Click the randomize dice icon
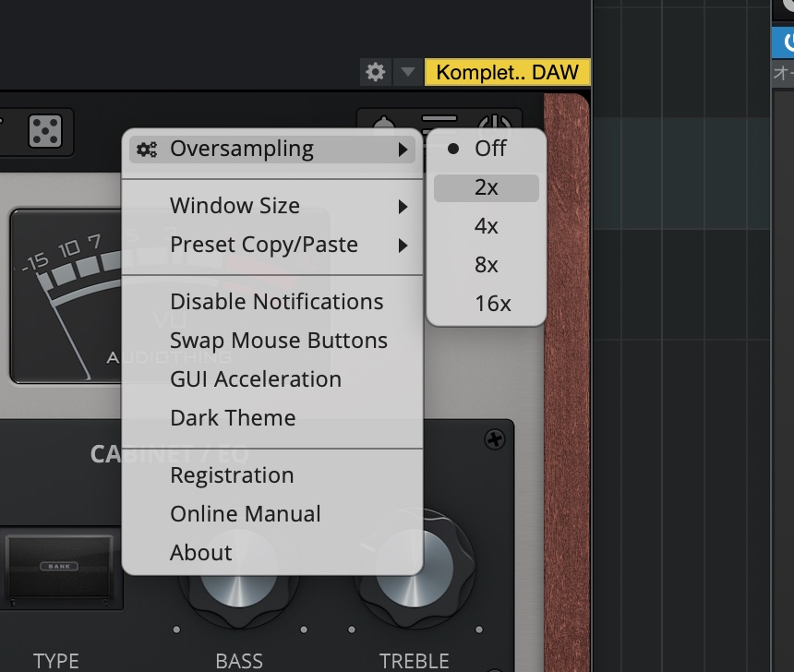The width and height of the screenshot is (794, 672). [44, 132]
